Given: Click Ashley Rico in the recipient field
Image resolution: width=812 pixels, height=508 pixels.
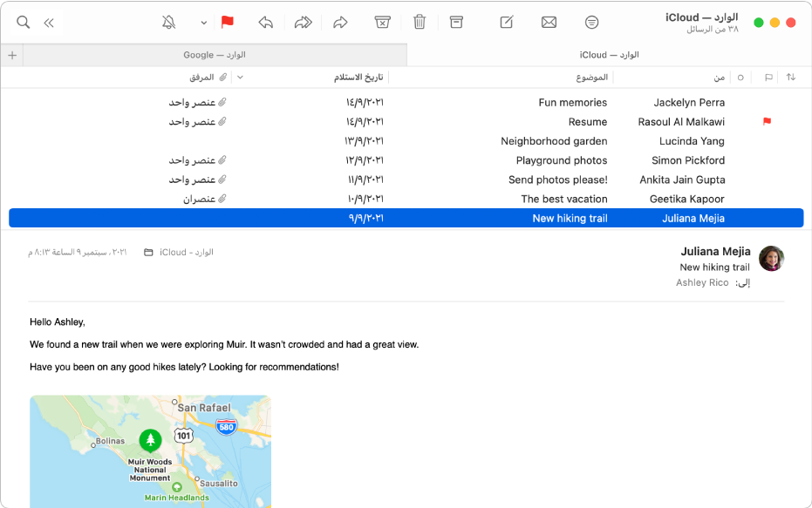Looking at the screenshot, I should coord(702,281).
